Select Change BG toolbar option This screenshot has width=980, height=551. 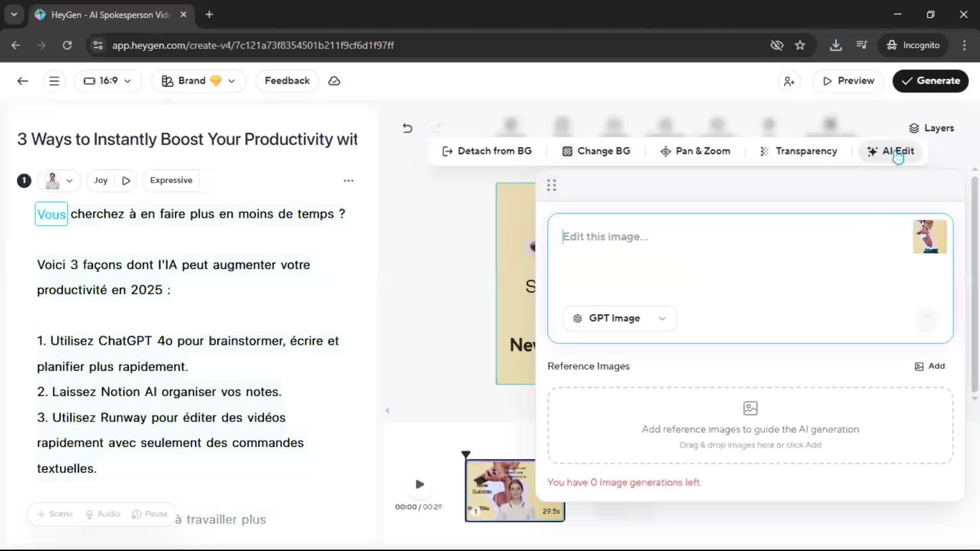596,151
